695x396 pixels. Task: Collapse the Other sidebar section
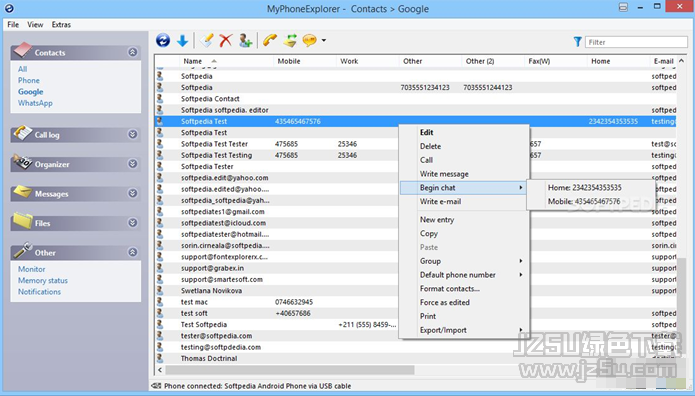(133, 252)
